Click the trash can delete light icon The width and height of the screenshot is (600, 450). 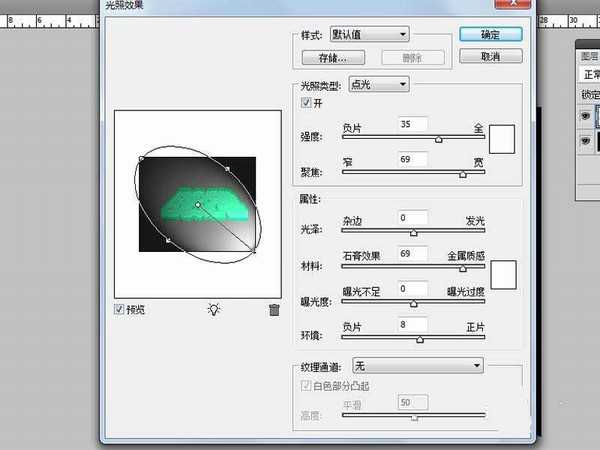(274, 310)
